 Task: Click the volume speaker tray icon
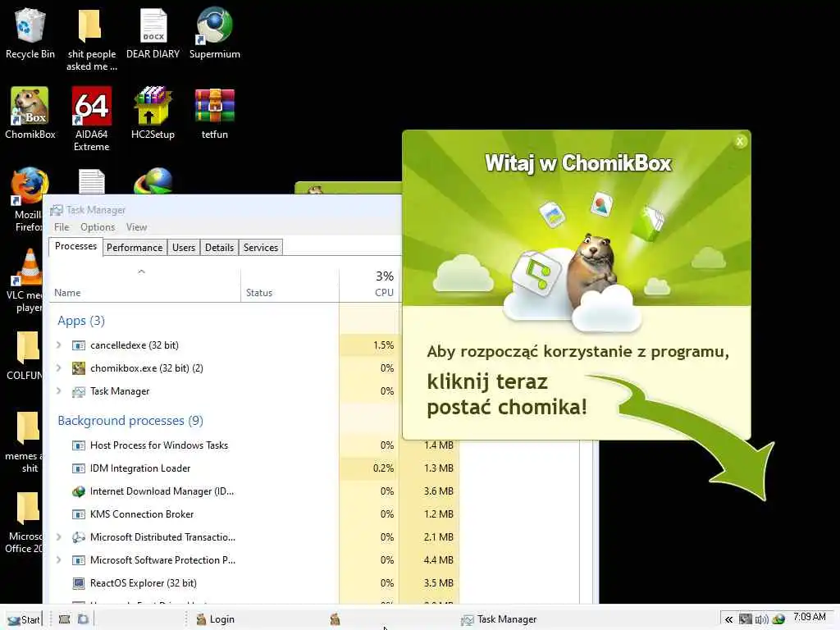pyautogui.click(x=761, y=619)
